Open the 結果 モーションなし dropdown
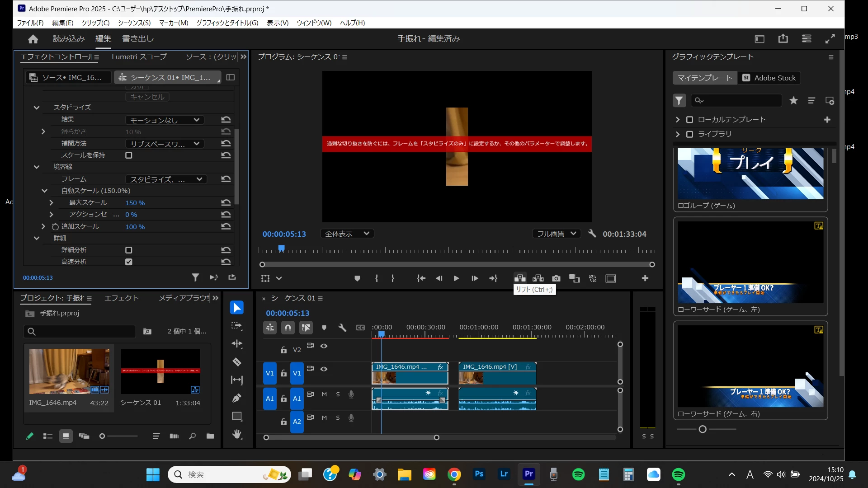 click(x=165, y=120)
